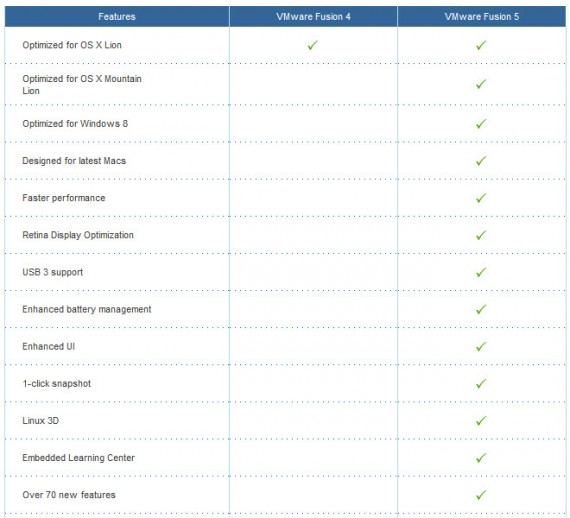The height and width of the screenshot is (518, 570).
Task: Select the Designed for latest Macs checkmark
Action: [x=481, y=161]
